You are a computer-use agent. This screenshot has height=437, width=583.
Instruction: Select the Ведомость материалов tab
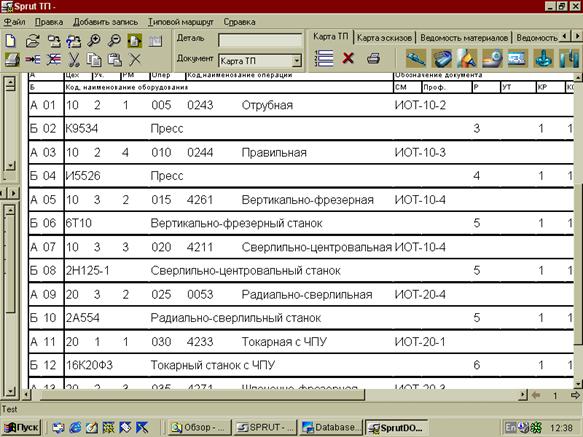(x=464, y=38)
